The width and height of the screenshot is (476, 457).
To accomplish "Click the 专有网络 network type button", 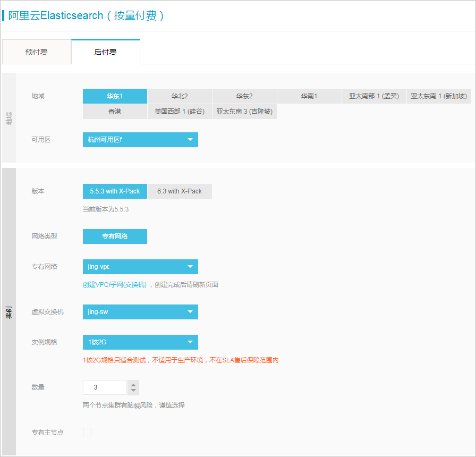I will point(115,236).
